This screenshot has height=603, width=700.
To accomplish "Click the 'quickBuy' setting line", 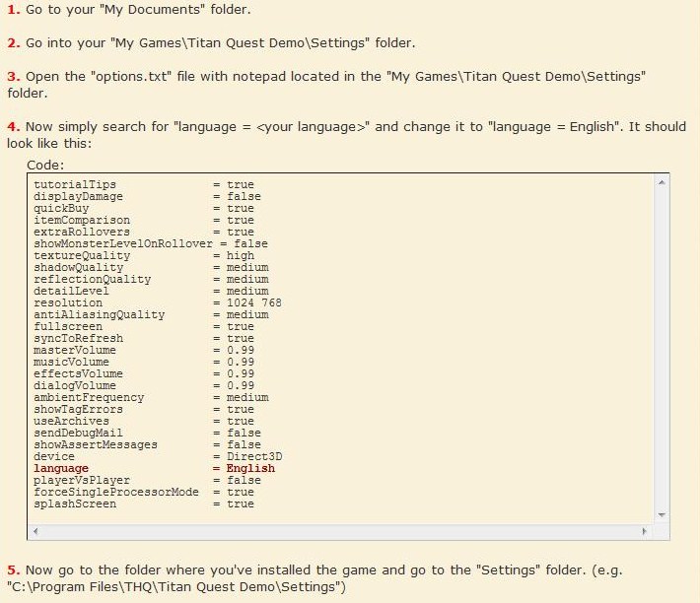I will coord(144,208).
